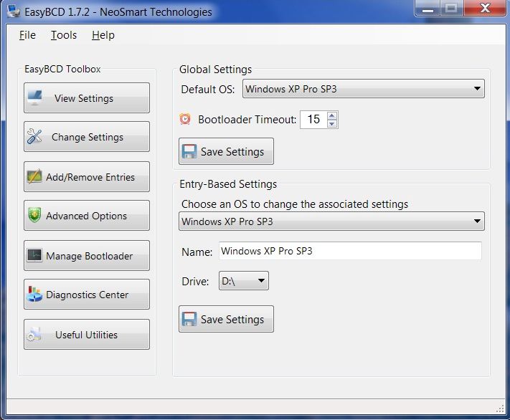Click the Useful Utilities gear icon

click(34, 335)
